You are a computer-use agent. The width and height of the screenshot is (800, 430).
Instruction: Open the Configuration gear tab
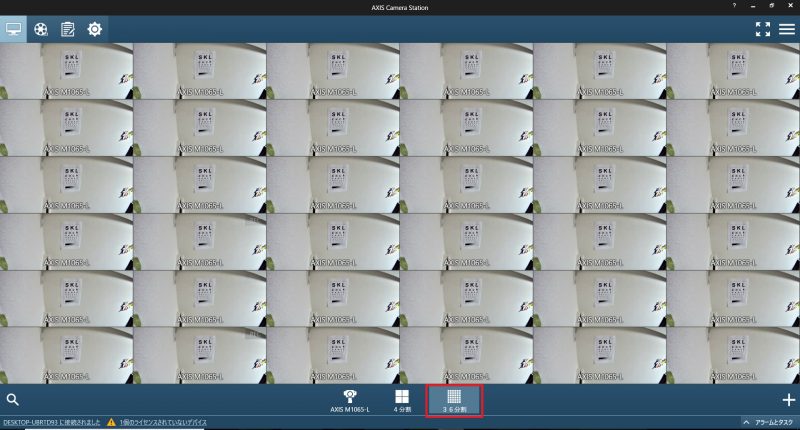coord(94,29)
